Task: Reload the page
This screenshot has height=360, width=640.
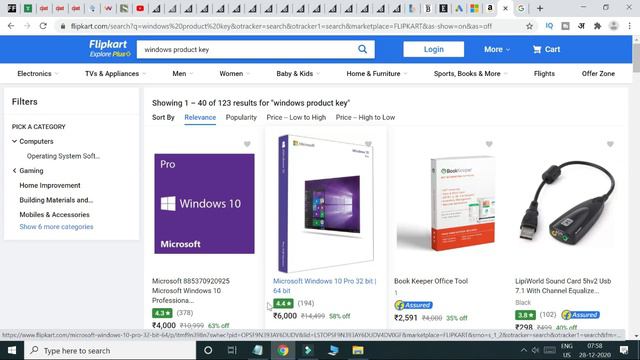Action: [43, 26]
